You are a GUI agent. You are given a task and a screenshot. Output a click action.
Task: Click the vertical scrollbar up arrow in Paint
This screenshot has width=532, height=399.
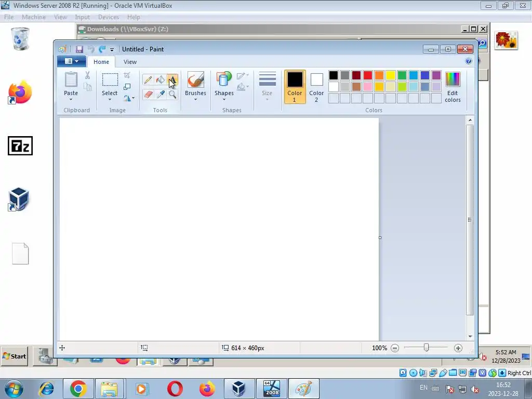(470, 120)
